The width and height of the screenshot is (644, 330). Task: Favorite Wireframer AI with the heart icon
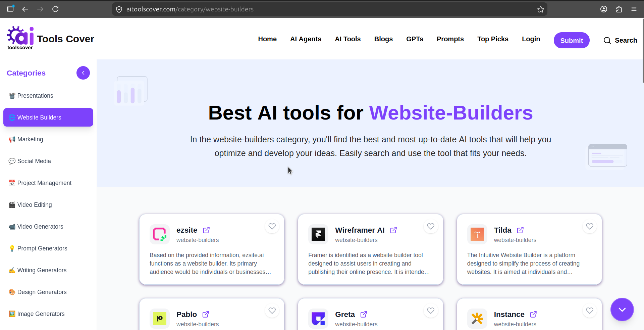pos(431,226)
